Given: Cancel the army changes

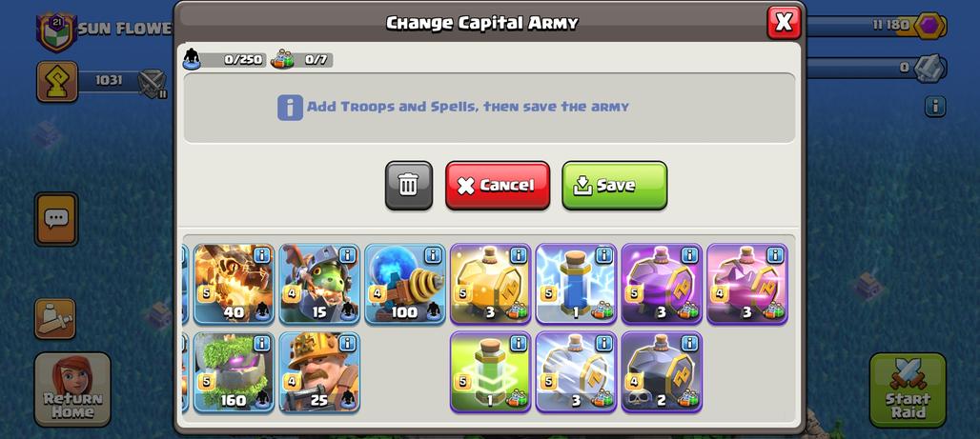Looking at the screenshot, I should [x=498, y=186].
